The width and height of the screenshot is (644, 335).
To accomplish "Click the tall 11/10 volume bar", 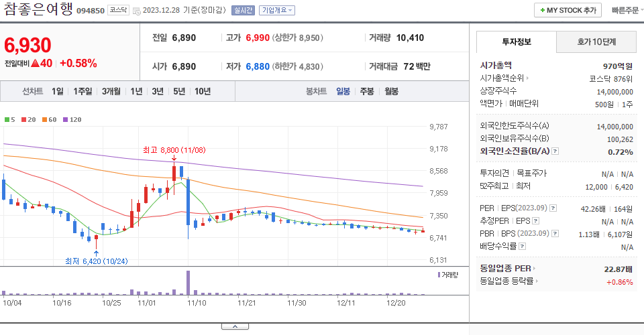I will pos(188,283).
